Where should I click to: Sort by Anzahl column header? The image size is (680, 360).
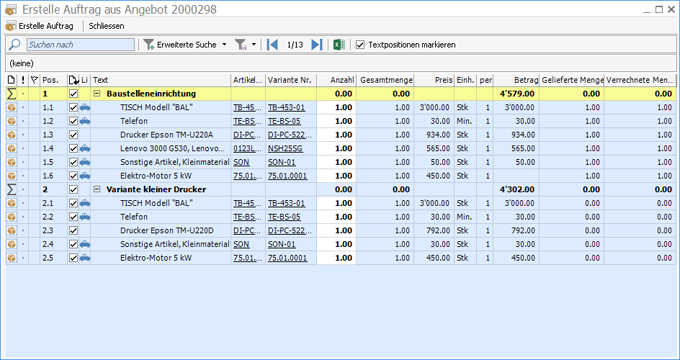click(337, 80)
